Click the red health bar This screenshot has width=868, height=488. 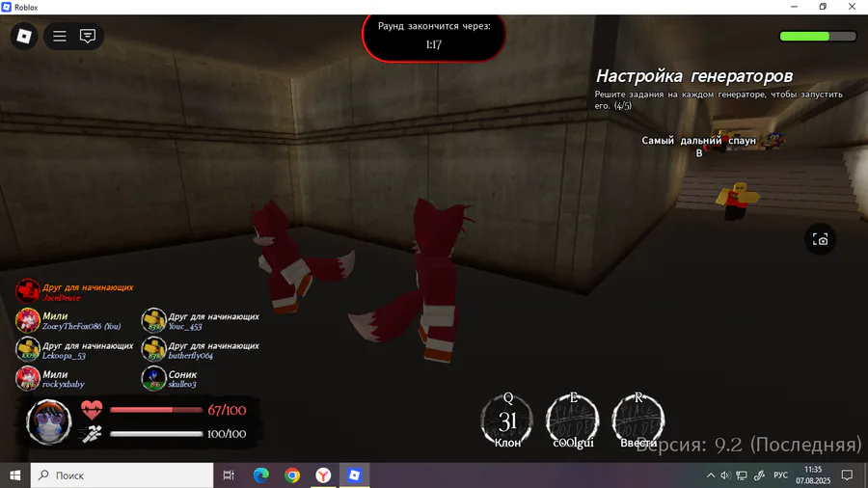pyautogui.click(x=156, y=410)
